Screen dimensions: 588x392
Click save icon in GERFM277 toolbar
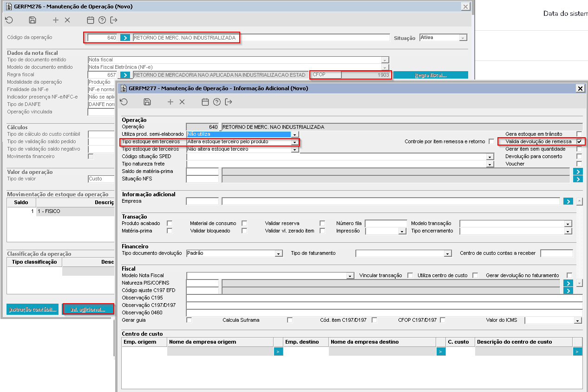click(x=147, y=102)
